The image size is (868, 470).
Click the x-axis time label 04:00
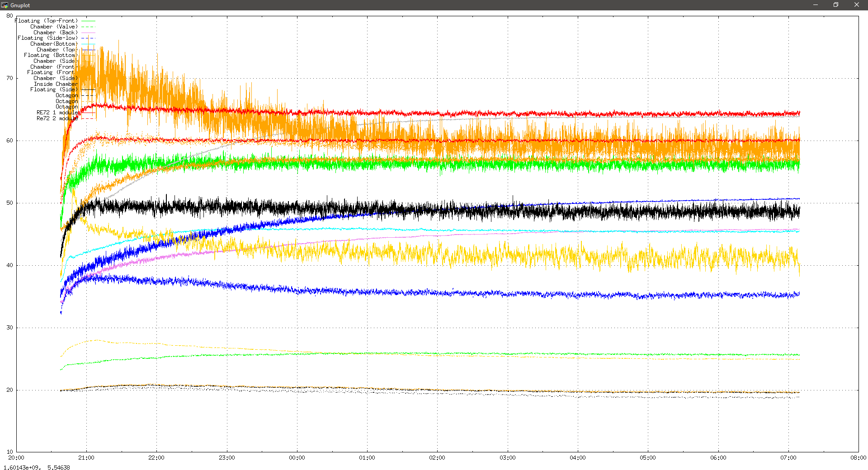(578, 458)
